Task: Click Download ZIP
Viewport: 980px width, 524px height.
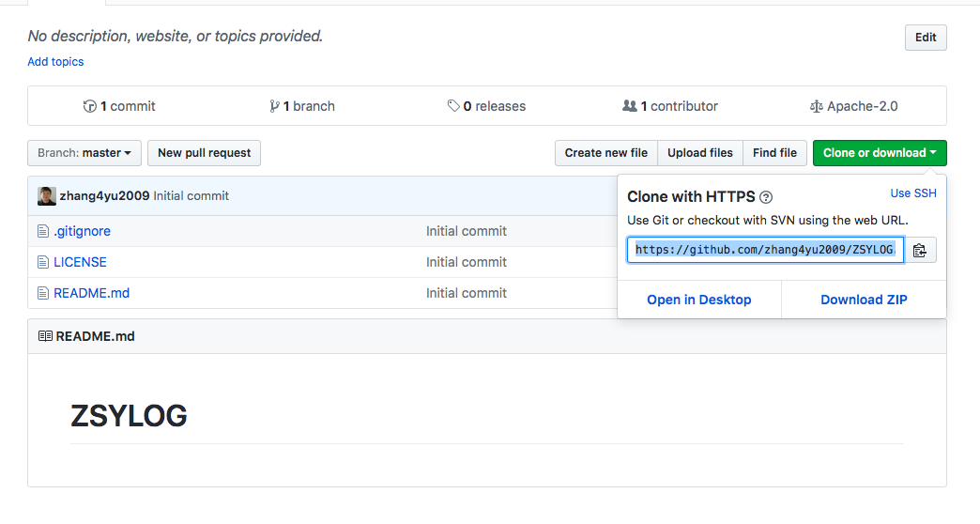Action: (x=864, y=300)
